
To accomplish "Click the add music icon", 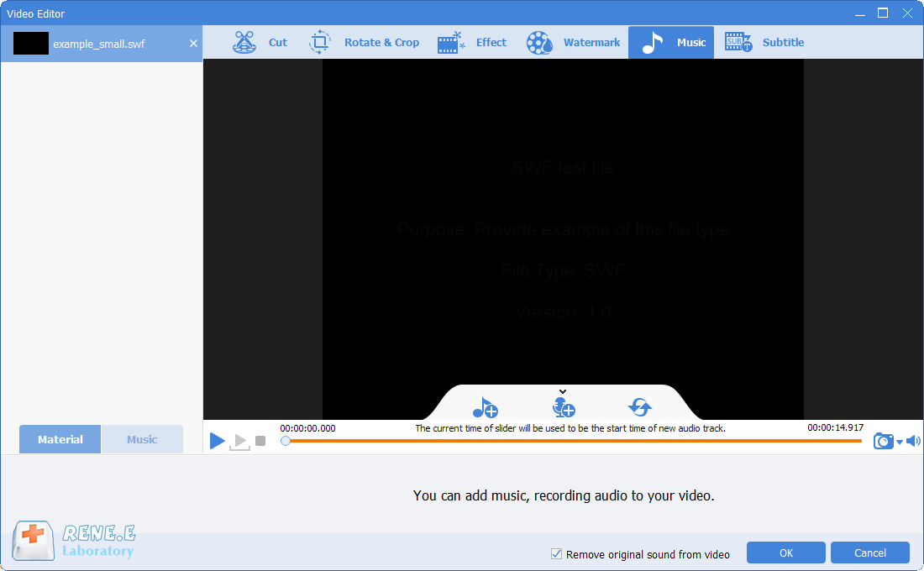I will click(485, 408).
